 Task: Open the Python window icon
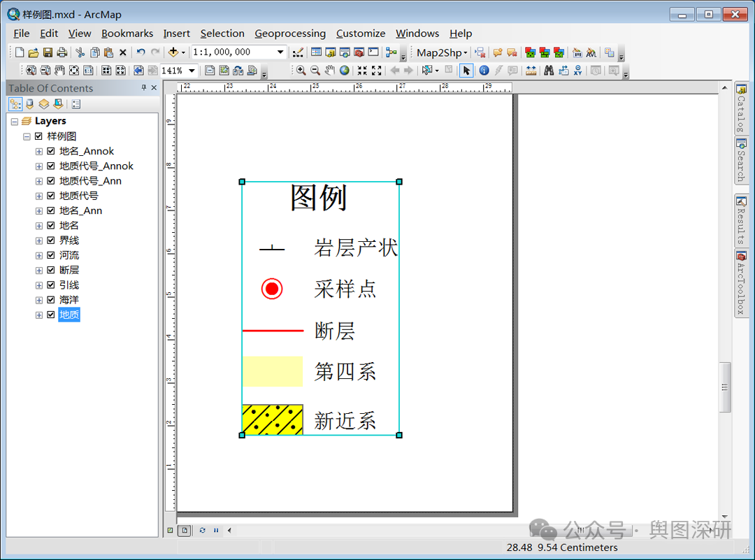pyautogui.click(x=373, y=52)
